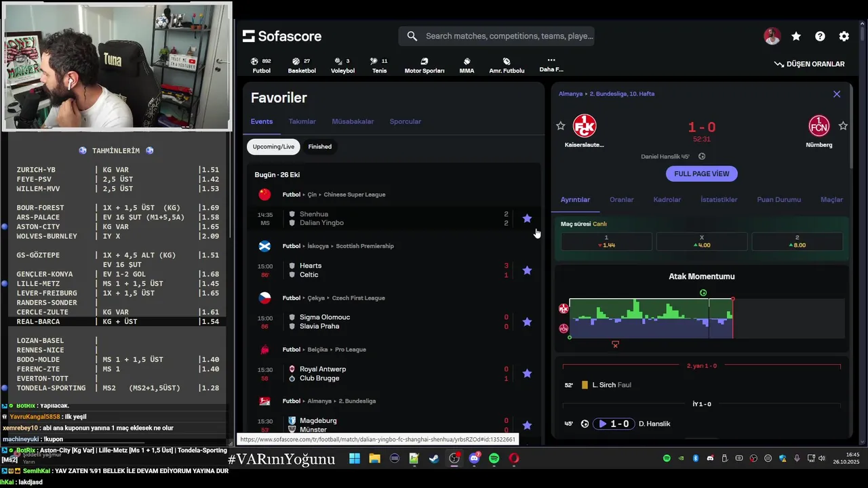Open the MMA sport category
Screen dimensions: 868x488
click(x=467, y=66)
